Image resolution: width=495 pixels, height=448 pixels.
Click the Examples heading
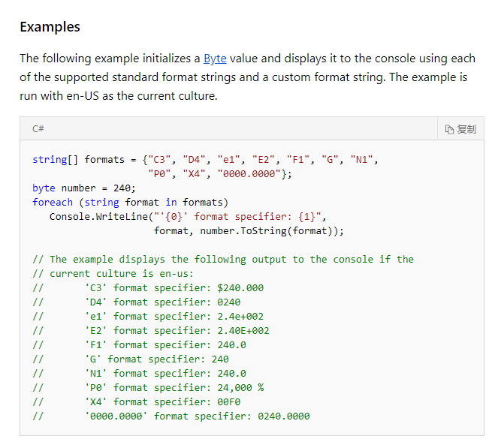tap(50, 27)
